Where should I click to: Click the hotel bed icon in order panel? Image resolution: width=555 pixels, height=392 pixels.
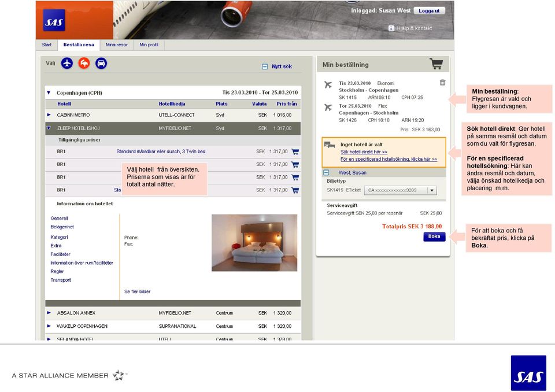click(x=329, y=145)
